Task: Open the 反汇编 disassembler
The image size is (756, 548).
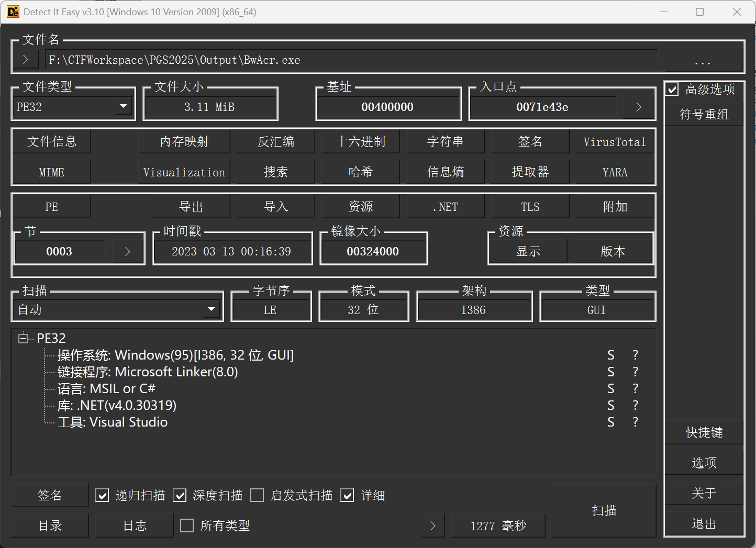Action: click(x=275, y=141)
